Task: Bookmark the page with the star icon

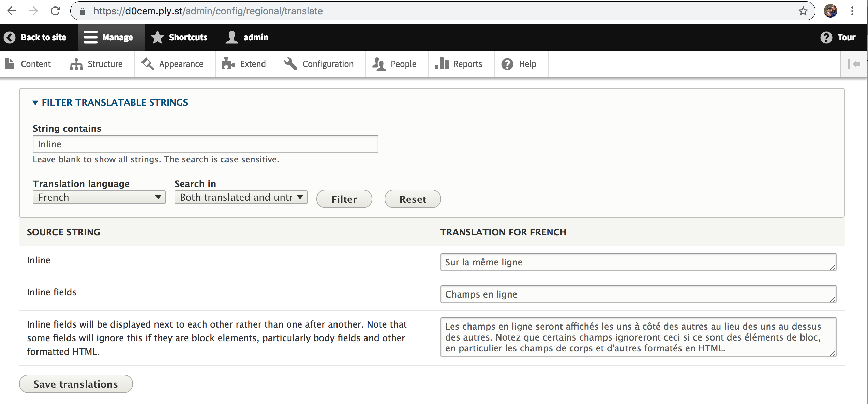Action: pyautogui.click(x=804, y=11)
